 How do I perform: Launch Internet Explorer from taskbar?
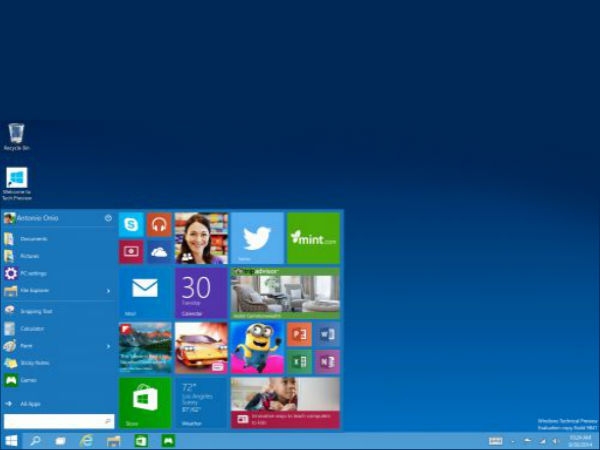[86, 441]
